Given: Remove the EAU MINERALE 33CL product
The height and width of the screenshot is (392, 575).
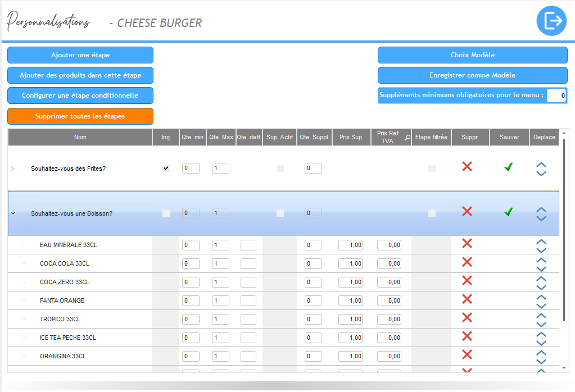Looking at the screenshot, I should [467, 244].
